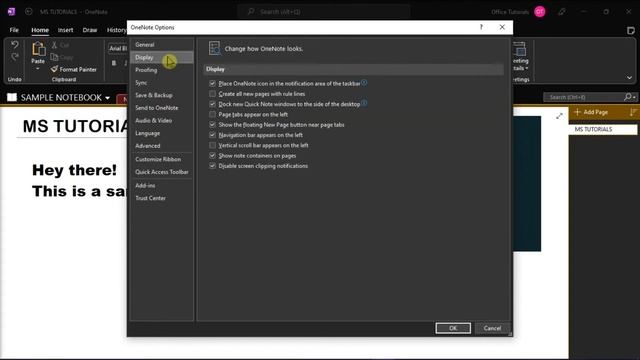Switch to the Insert ribbon tab
This screenshot has height=360, width=640.
click(x=65, y=30)
